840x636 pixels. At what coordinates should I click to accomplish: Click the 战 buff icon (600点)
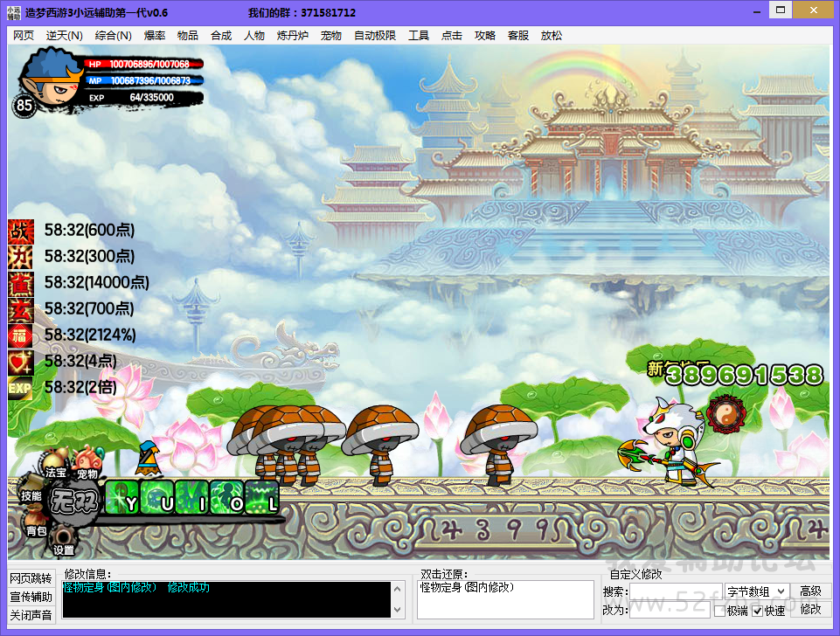coord(20,232)
